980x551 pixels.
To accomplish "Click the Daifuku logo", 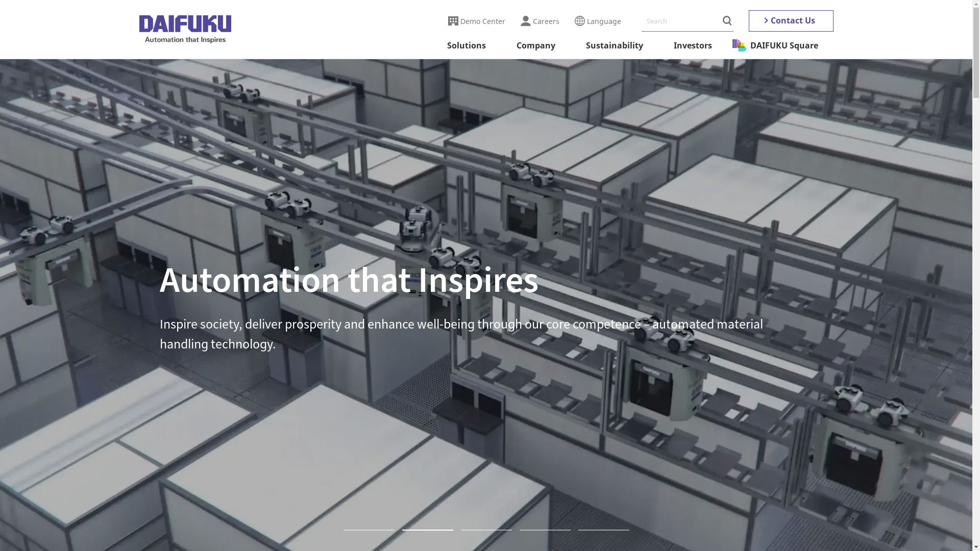I will click(x=185, y=29).
